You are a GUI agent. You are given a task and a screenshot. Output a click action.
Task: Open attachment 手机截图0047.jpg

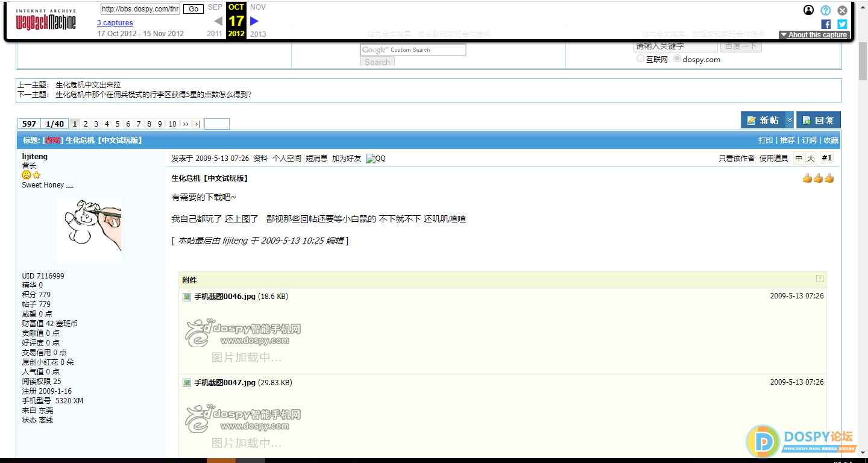tap(225, 382)
